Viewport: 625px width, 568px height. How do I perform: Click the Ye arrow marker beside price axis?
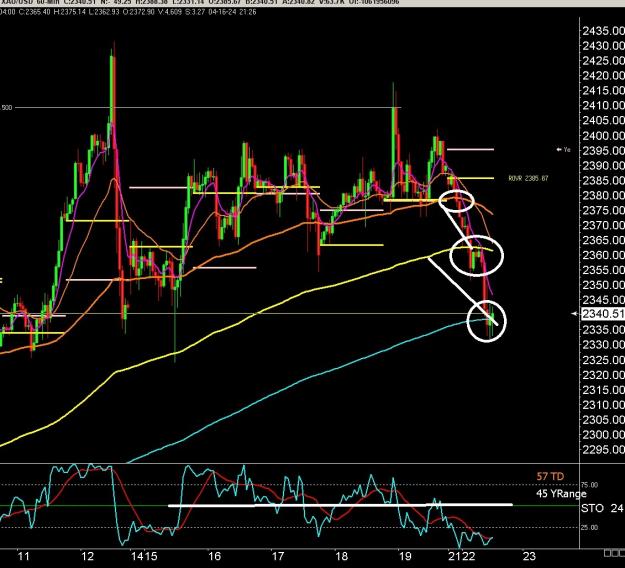(x=564, y=150)
